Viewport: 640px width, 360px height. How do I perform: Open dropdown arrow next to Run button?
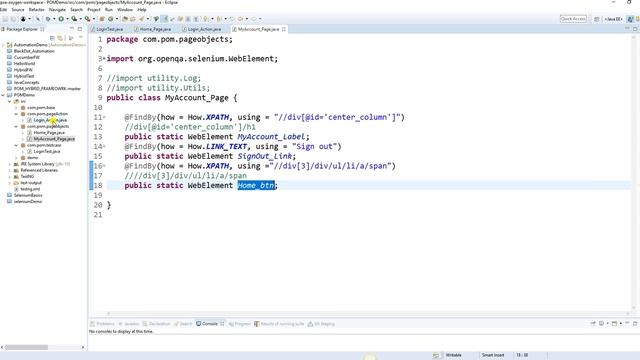[67, 19]
